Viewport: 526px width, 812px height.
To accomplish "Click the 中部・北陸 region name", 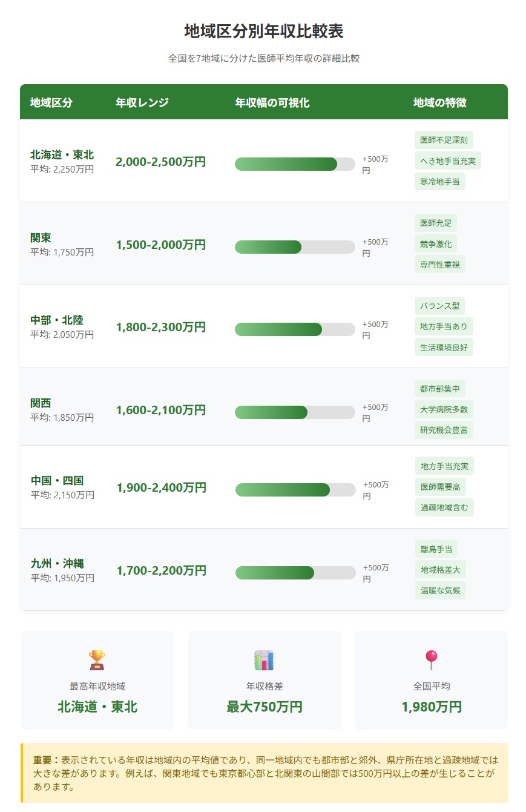I will 57,320.
